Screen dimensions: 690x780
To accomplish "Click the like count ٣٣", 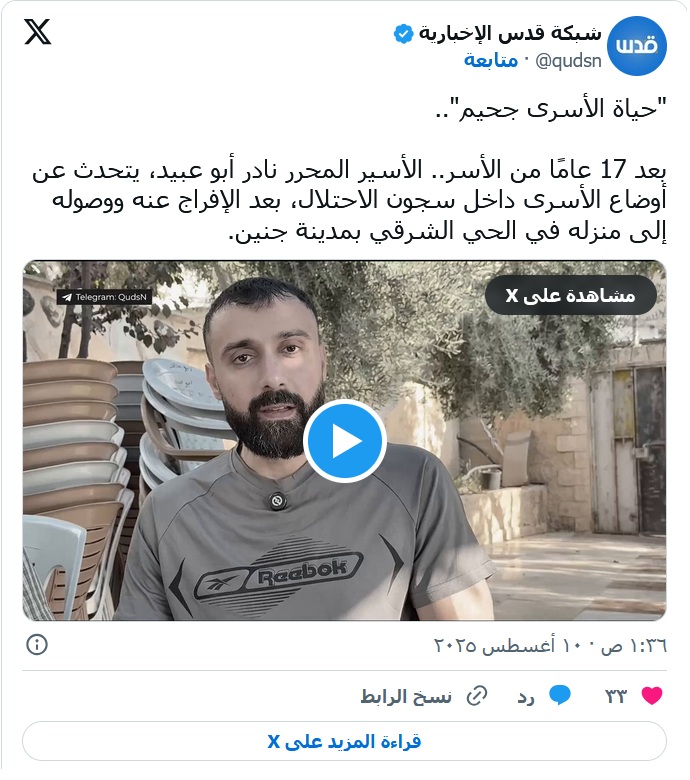I will click(615, 696).
